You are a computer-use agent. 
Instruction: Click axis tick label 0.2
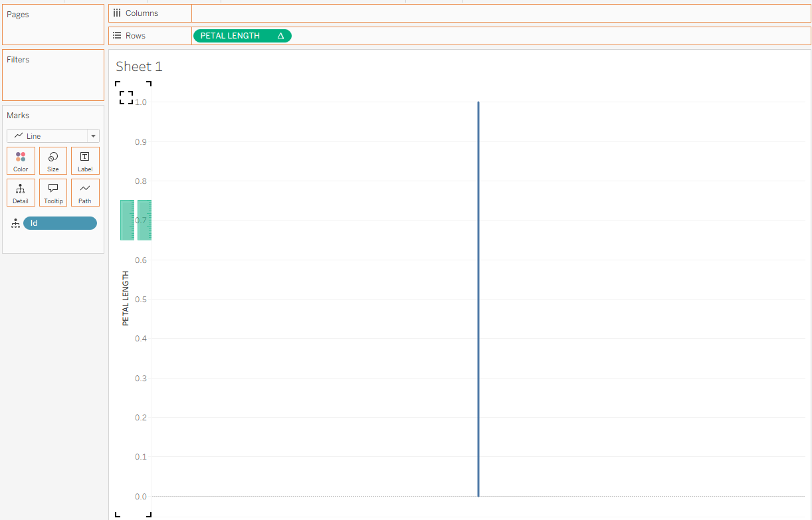pyautogui.click(x=141, y=418)
